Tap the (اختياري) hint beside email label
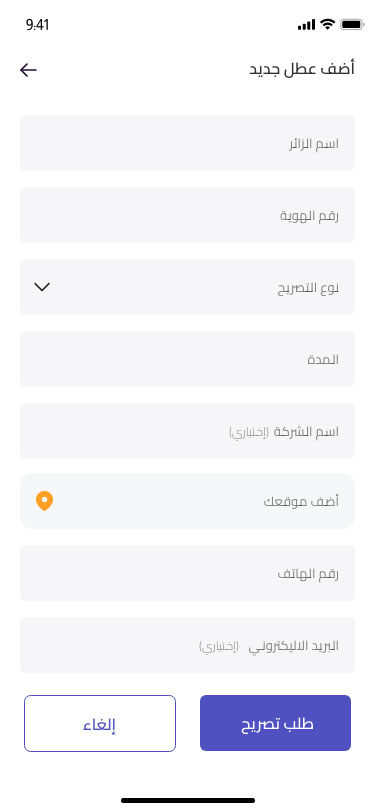 tap(219, 646)
